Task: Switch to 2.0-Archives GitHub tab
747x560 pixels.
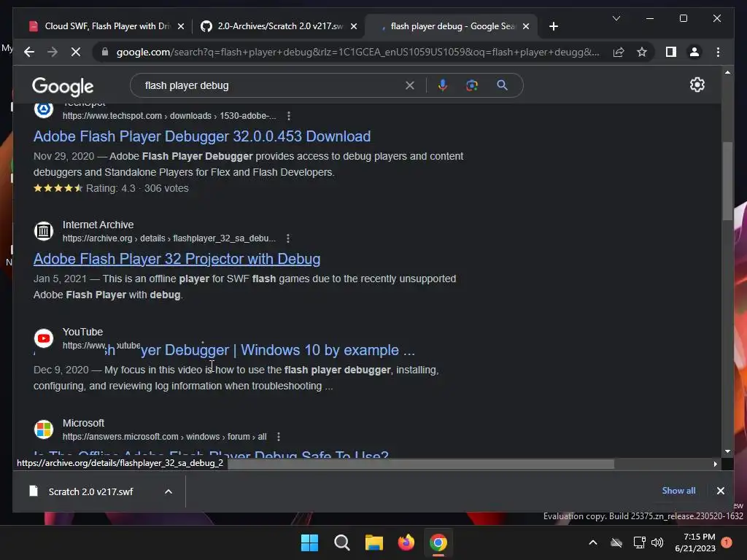Action: pyautogui.click(x=279, y=26)
